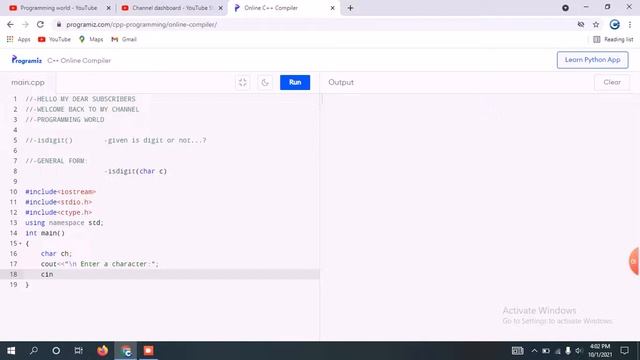Open the red recorder app on taskbar
640x360 pixels.
coord(148,351)
